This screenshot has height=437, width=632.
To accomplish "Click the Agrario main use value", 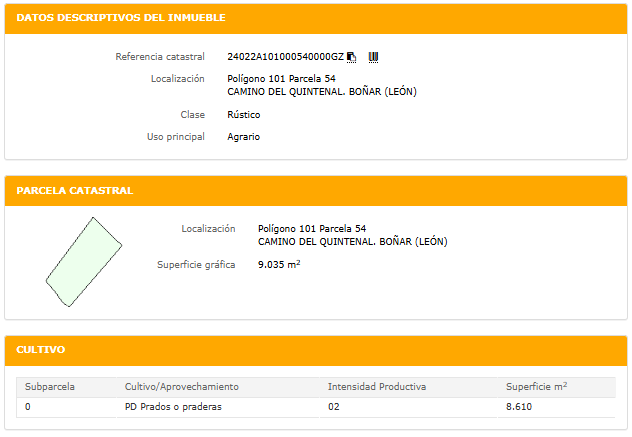I will point(243,136).
